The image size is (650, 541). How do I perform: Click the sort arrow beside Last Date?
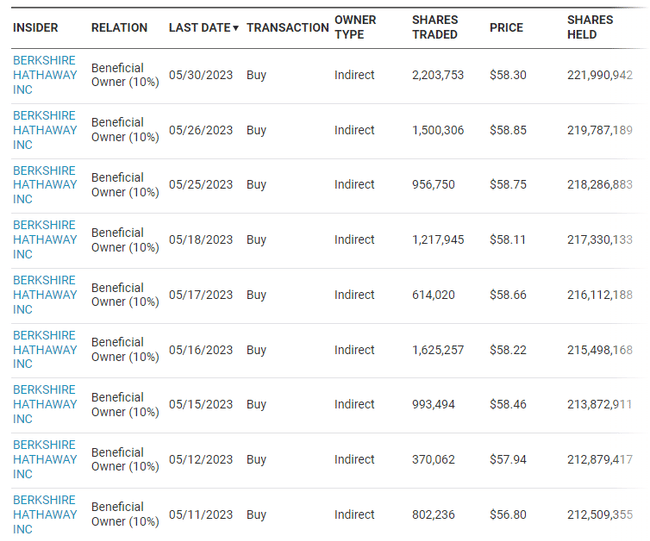236,28
